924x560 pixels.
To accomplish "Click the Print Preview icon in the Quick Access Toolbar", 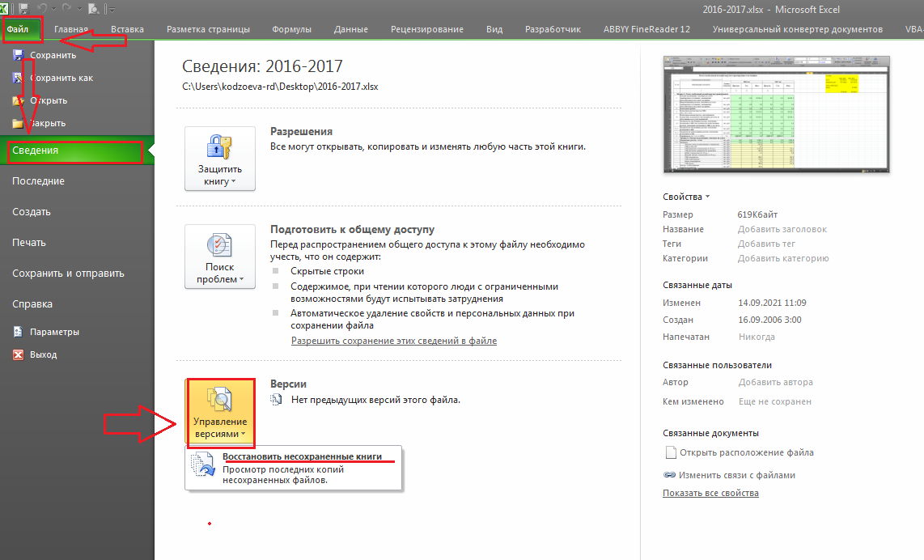I will (94, 9).
